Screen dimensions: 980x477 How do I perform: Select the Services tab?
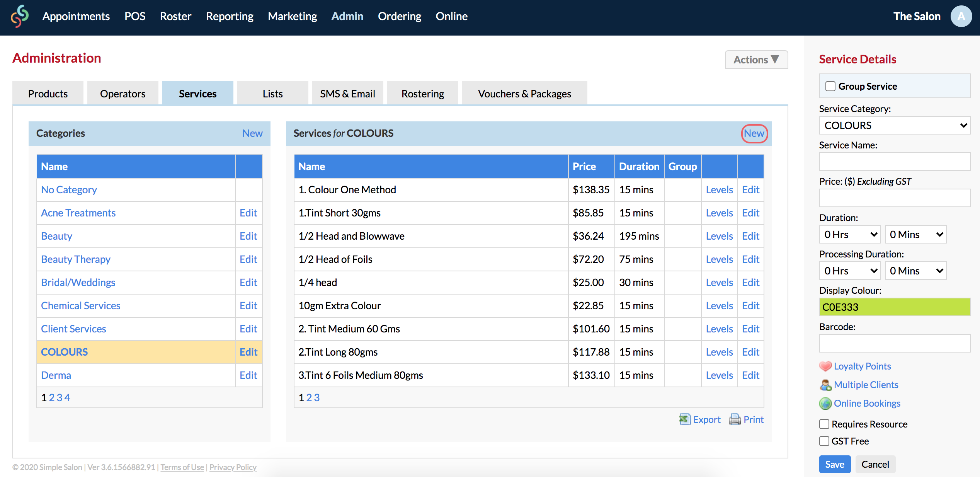click(x=198, y=93)
